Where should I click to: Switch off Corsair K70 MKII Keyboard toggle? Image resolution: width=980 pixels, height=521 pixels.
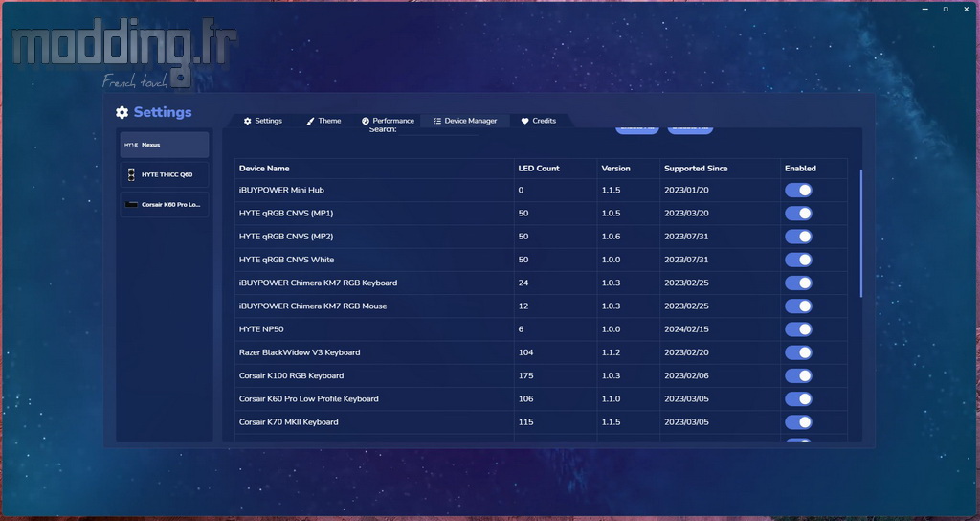pyautogui.click(x=798, y=421)
